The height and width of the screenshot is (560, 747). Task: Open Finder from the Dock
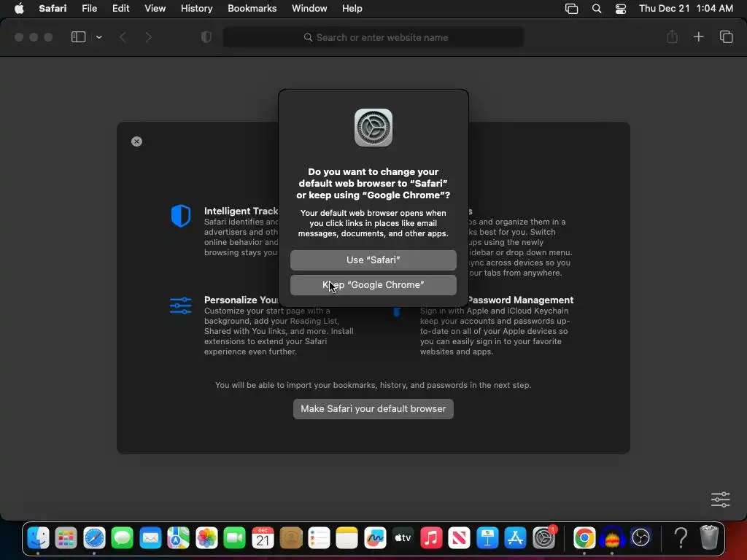[x=38, y=538]
